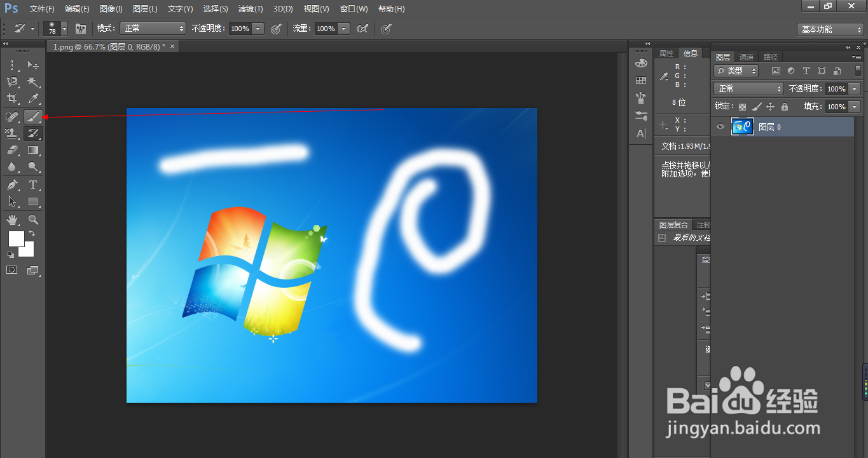This screenshot has height=458, width=868.
Task: Select the Pen tool
Action: coord(12,185)
